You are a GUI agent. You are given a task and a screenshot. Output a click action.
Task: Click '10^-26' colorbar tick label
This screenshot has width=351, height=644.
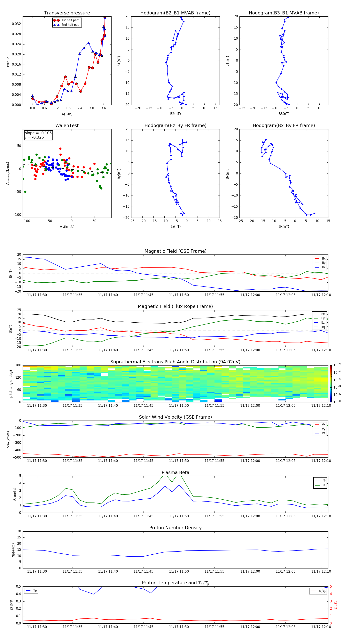pyautogui.click(x=337, y=365)
